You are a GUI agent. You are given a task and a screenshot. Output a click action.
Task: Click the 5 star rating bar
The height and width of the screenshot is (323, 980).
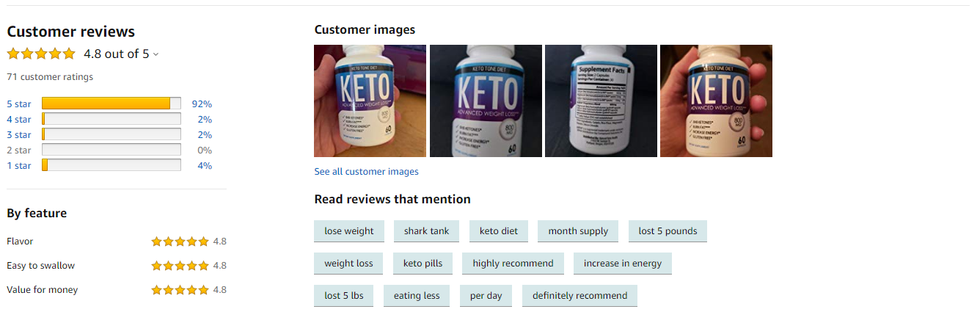click(111, 104)
